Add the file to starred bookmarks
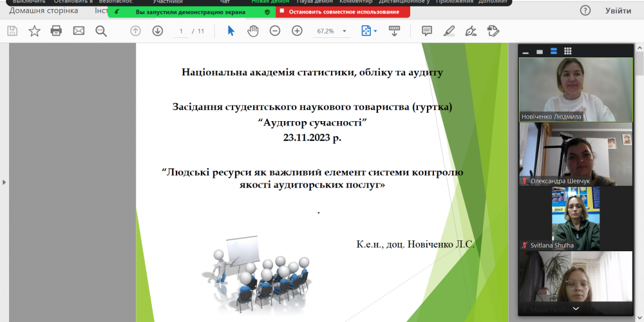 point(34,31)
